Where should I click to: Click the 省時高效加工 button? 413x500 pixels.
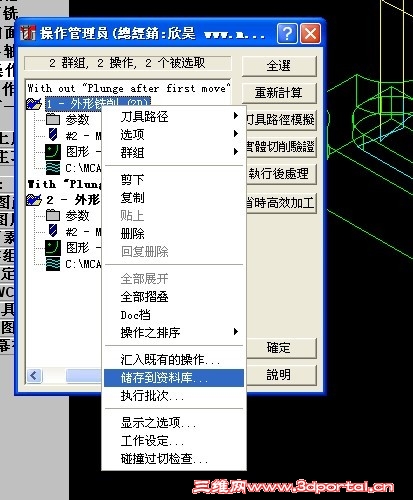tap(281, 203)
